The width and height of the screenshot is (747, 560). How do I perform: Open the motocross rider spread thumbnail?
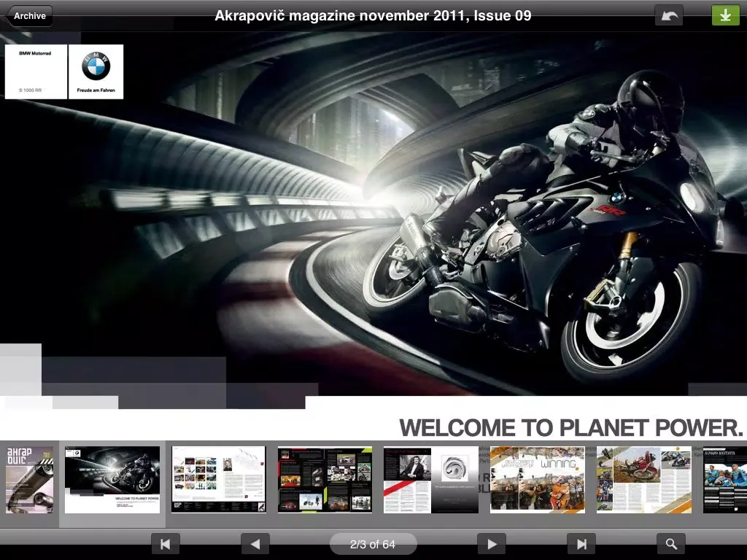tap(643, 480)
